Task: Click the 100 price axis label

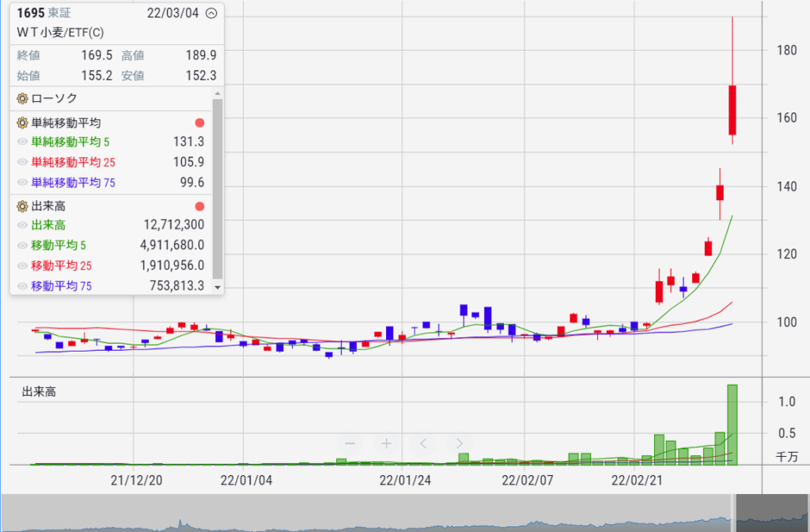Action: point(787,323)
